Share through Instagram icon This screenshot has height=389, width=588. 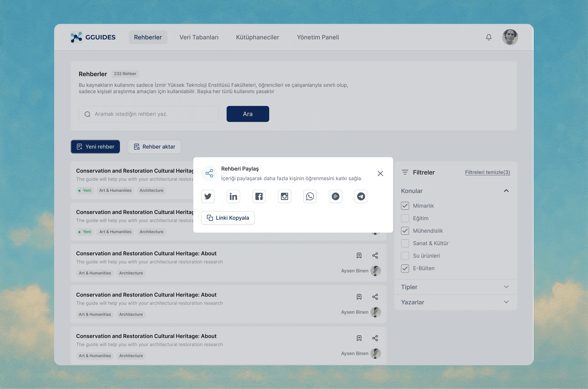coord(284,196)
